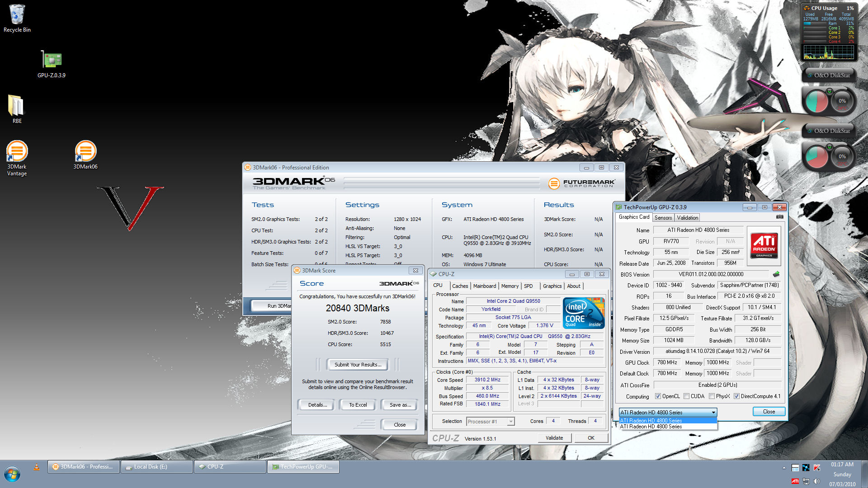The image size is (868, 488).
Task: Click the BIOS save icon in GPU-Z
Action: pyautogui.click(x=776, y=274)
